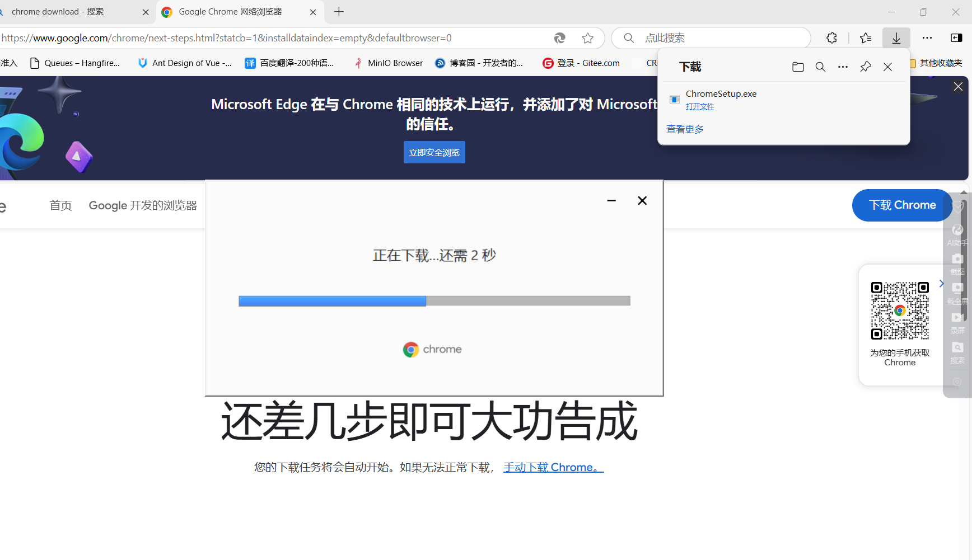Open the Favorites star-list icon
The width and height of the screenshot is (972, 560).
866,38
